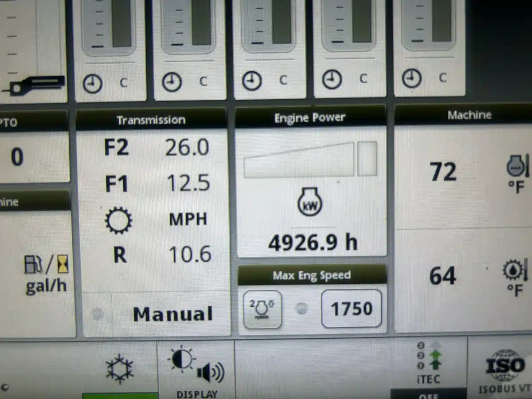Toggle the Manual transmission mode
Screen dimensions: 532x399
173,314
